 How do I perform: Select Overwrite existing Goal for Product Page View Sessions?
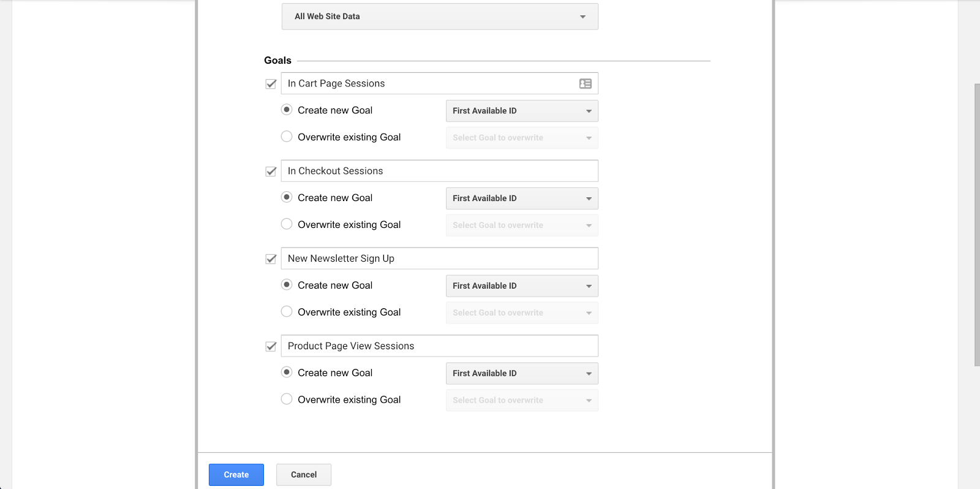click(287, 400)
